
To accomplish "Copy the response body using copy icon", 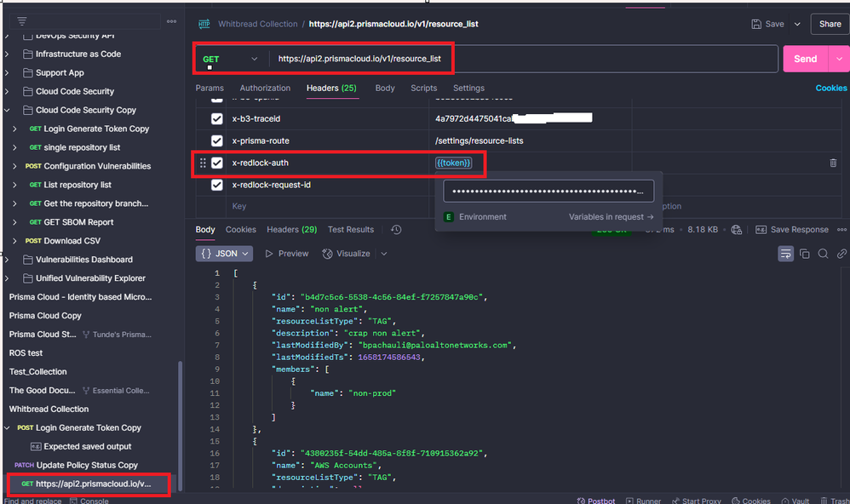I will click(x=805, y=254).
